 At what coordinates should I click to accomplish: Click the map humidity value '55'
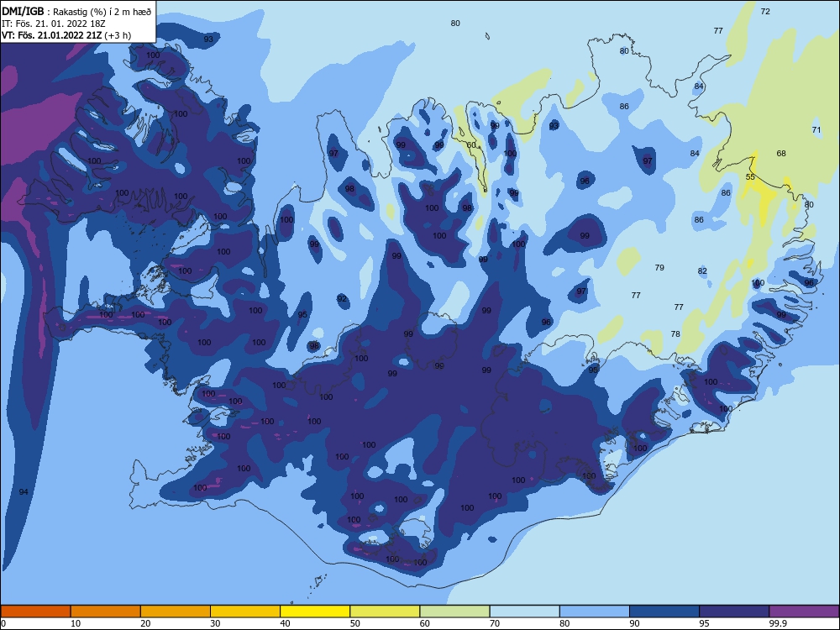pos(750,176)
